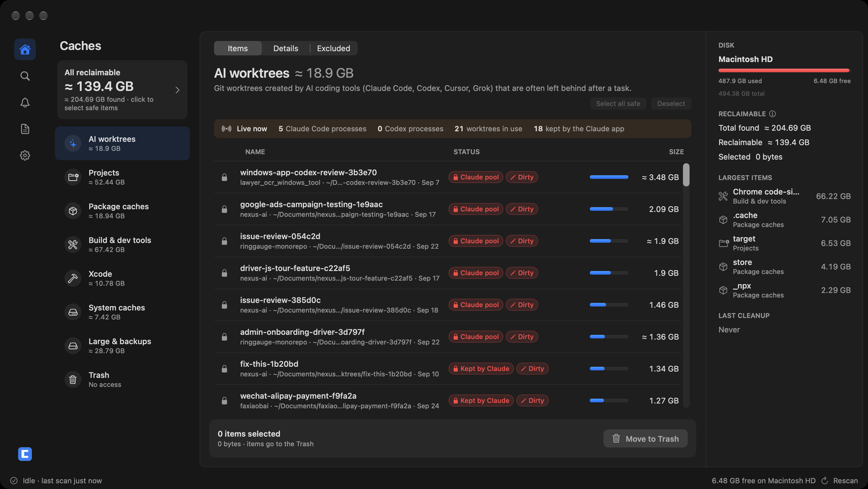Screen dimensions: 868x489
Task: Switch to the Excluded tab
Action: click(334, 48)
